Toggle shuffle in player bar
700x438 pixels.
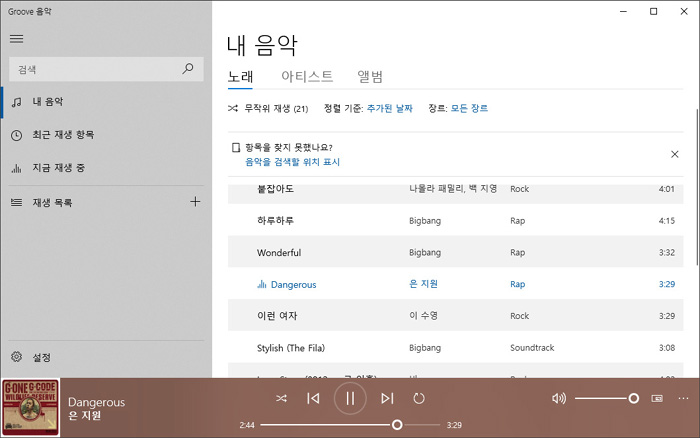click(281, 398)
